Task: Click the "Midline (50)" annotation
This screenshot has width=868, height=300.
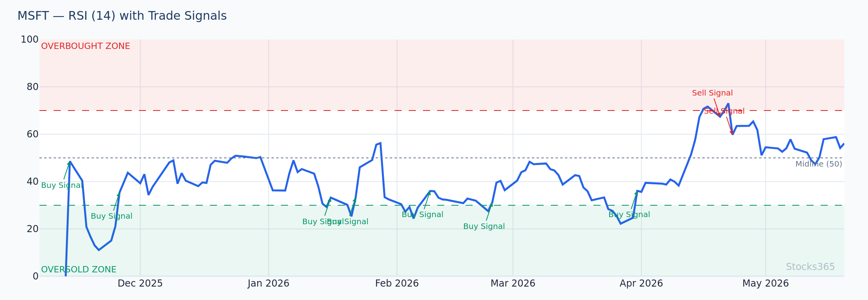Action: click(x=819, y=164)
